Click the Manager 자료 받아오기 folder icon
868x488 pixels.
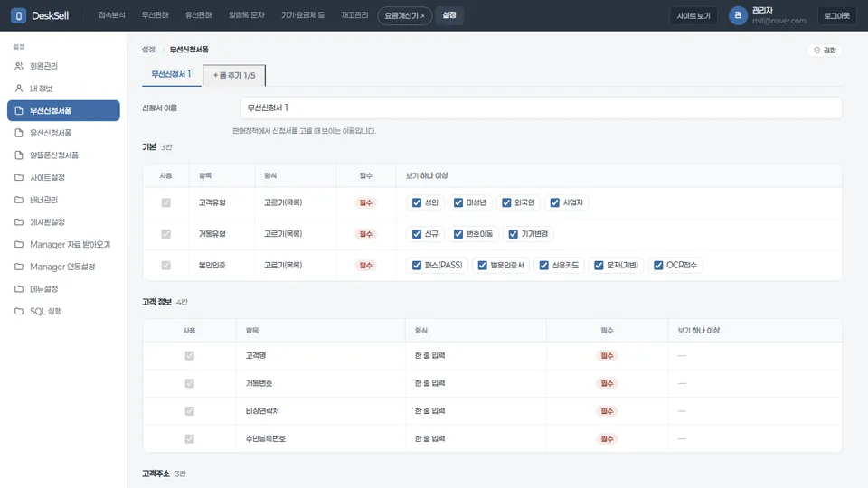tap(19, 244)
